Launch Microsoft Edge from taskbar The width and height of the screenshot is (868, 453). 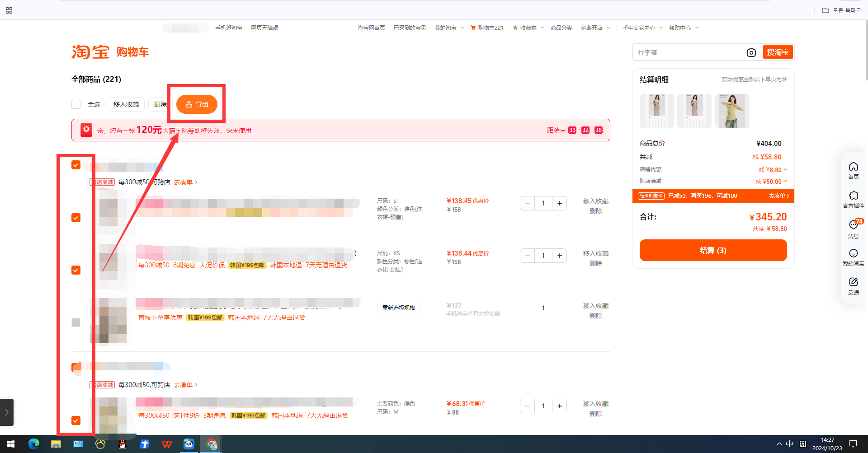click(x=34, y=444)
